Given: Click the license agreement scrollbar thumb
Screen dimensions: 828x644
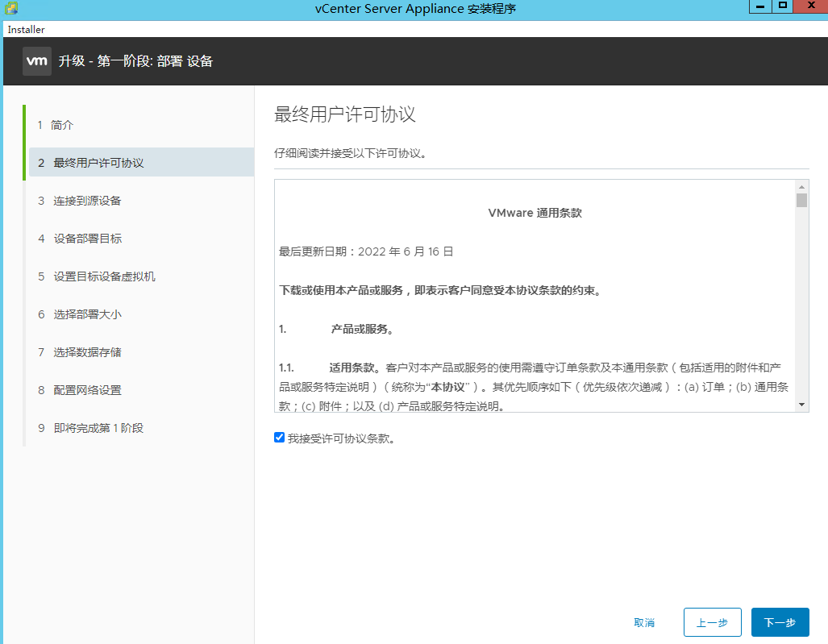Looking at the screenshot, I should [x=801, y=201].
